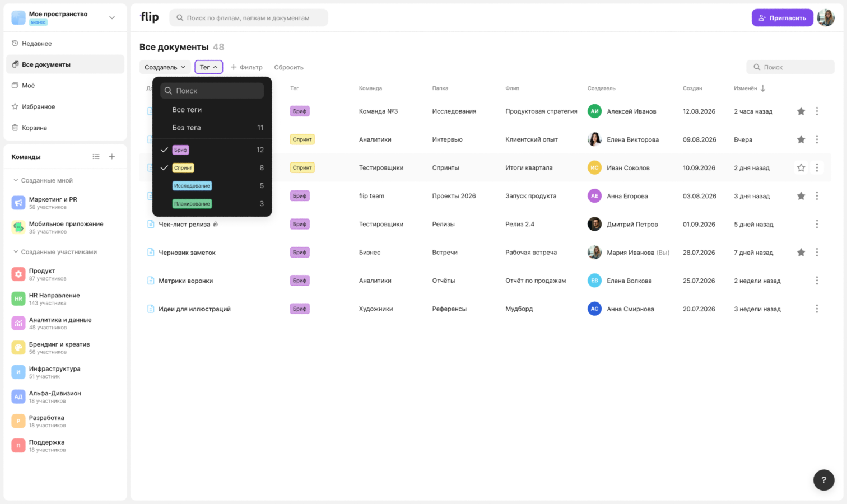The width and height of the screenshot is (847, 504).
Task: Open Инфраструктура team
Action: (x=65, y=372)
